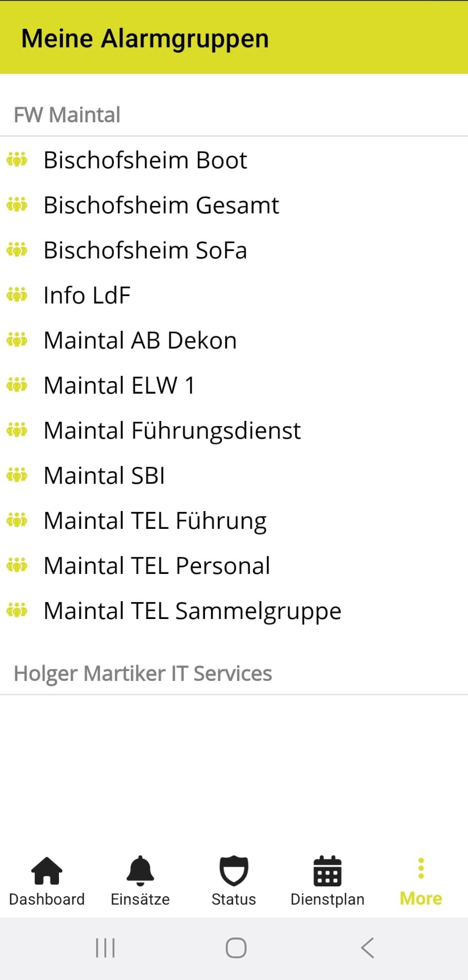Tap group icon beside Bischofsheim Boot
The height and width of the screenshot is (980, 468).
tap(17, 160)
